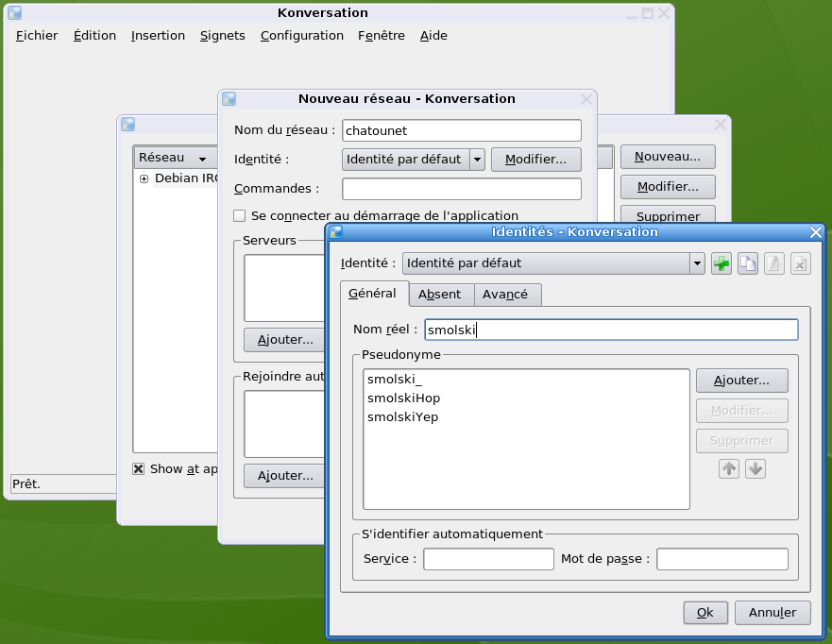Viewport: 832px width, 644px height.
Task: Open the Avancé tab
Action: point(506,295)
